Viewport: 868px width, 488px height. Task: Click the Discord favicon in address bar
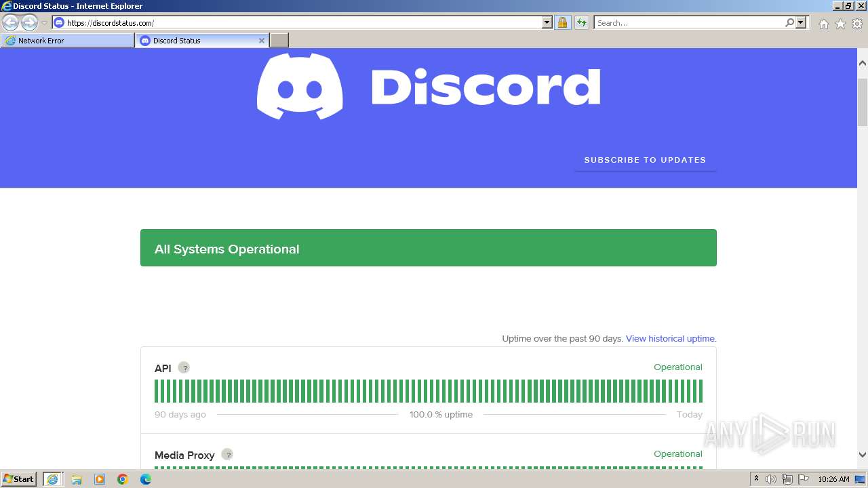(59, 22)
